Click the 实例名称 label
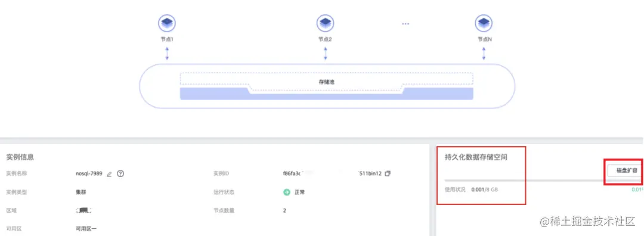 pos(17,173)
